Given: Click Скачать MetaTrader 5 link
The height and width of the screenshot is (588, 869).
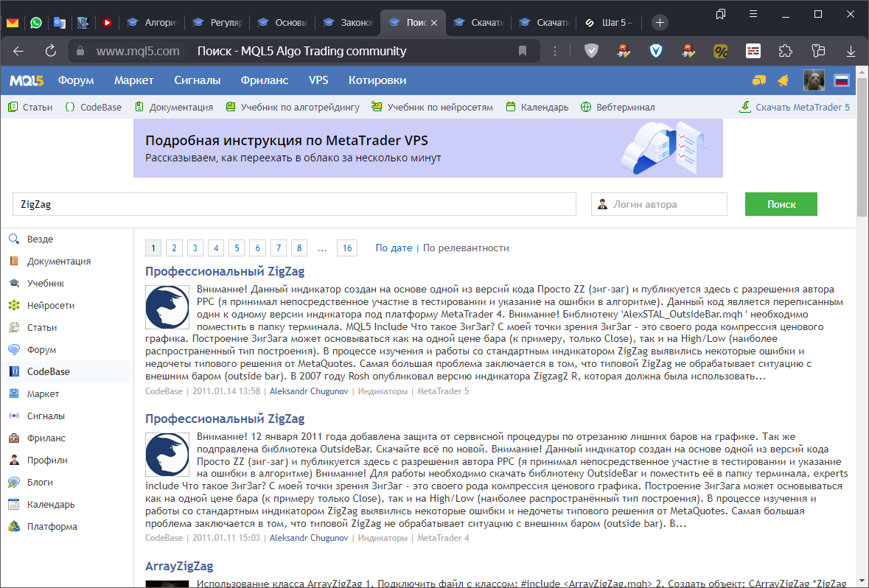Looking at the screenshot, I should 794,107.
